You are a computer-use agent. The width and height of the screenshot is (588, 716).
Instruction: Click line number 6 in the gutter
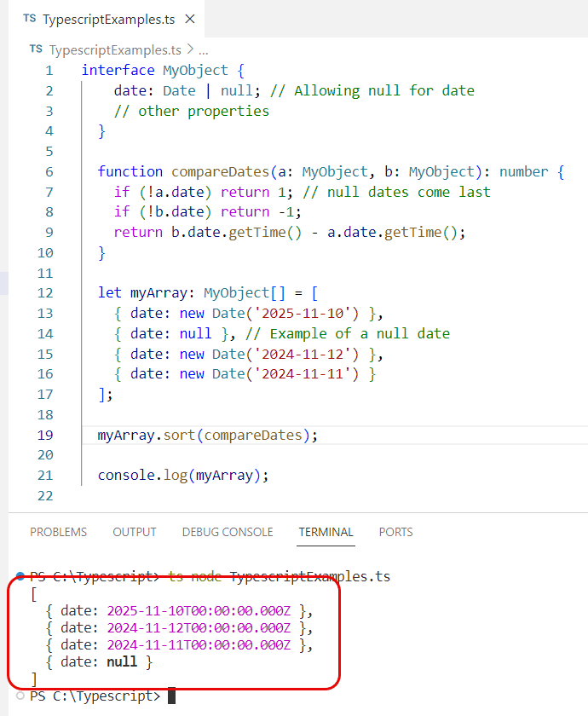point(49,172)
